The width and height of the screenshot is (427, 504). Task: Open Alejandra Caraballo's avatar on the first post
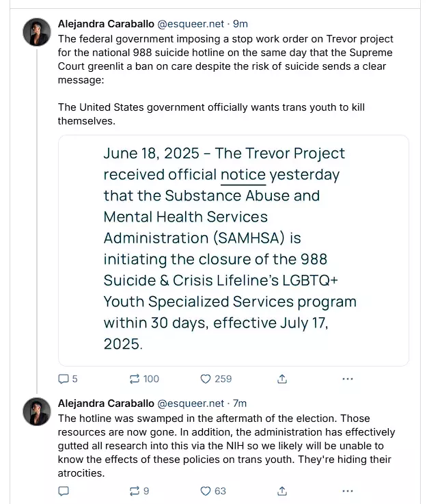tap(36, 31)
